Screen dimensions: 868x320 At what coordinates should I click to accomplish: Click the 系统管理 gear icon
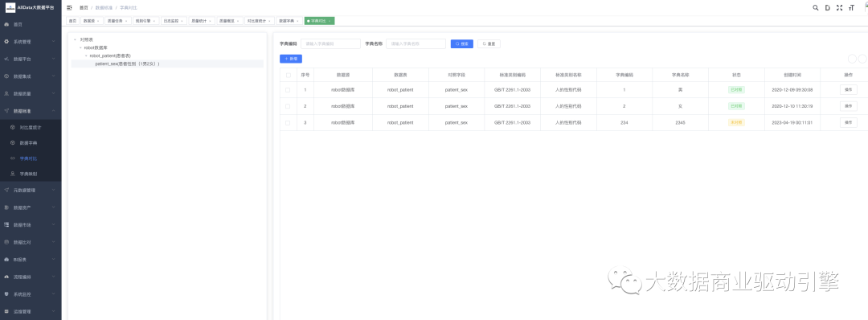[6, 42]
